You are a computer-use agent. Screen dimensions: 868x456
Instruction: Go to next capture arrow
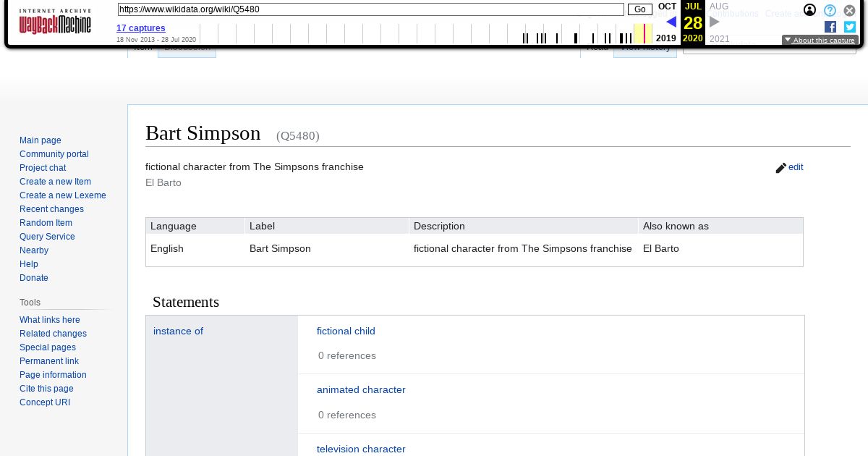(715, 22)
